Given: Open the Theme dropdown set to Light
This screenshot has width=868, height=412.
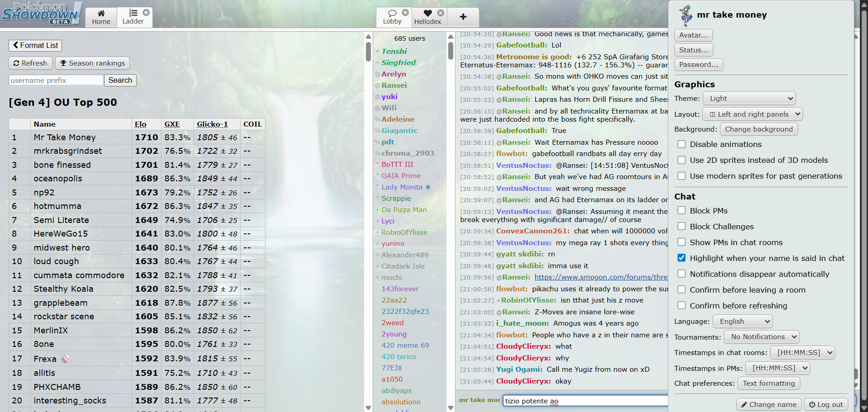Looking at the screenshot, I should pyautogui.click(x=749, y=98).
